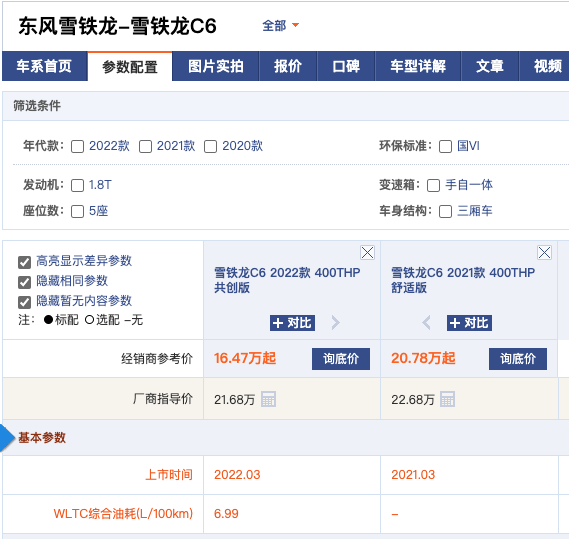
Task: Remove the 2021款 400THP 舒适版 column
Action: [x=544, y=253]
